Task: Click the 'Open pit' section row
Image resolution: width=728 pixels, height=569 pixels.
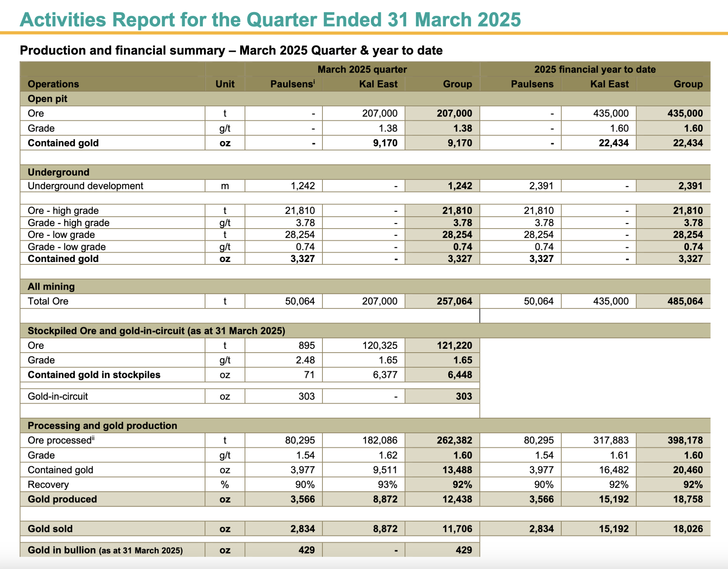Action: pos(365,99)
